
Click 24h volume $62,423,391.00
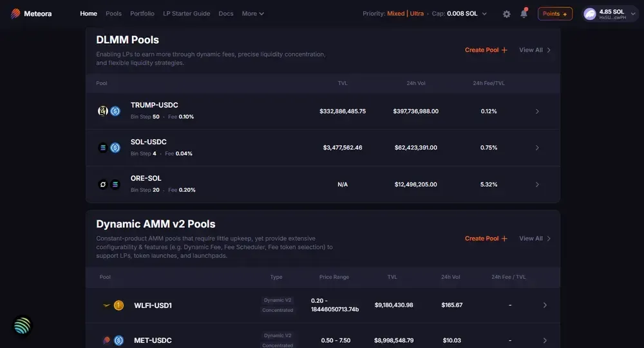415,148
